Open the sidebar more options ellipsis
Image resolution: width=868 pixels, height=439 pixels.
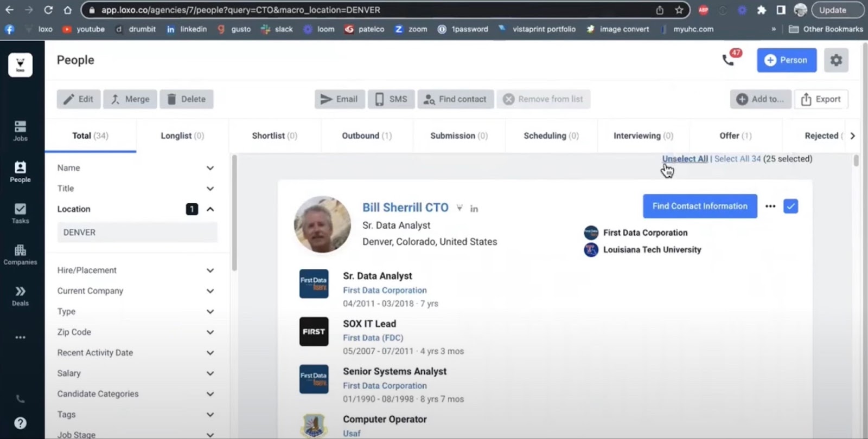(20, 337)
